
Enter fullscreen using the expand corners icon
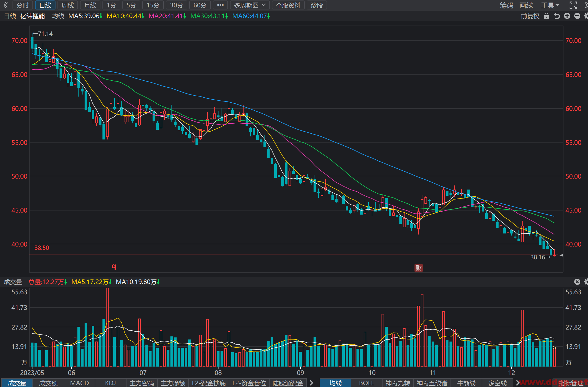pyautogui.click(x=573, y=5)
